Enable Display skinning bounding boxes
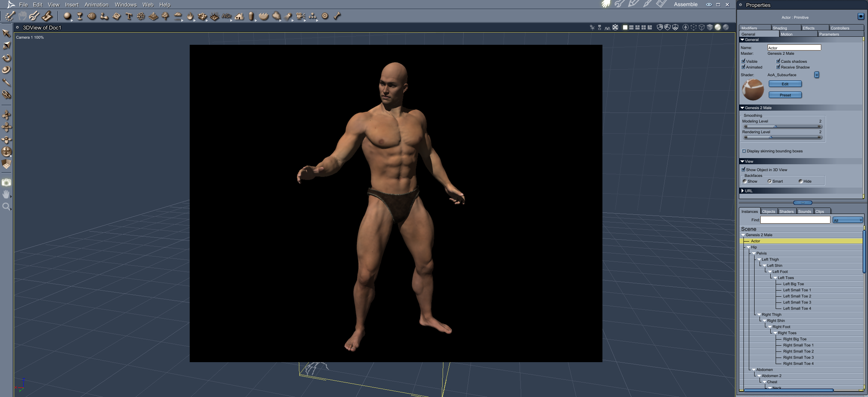The height and width of the screenshot is (397, 868). coord(744,151)
